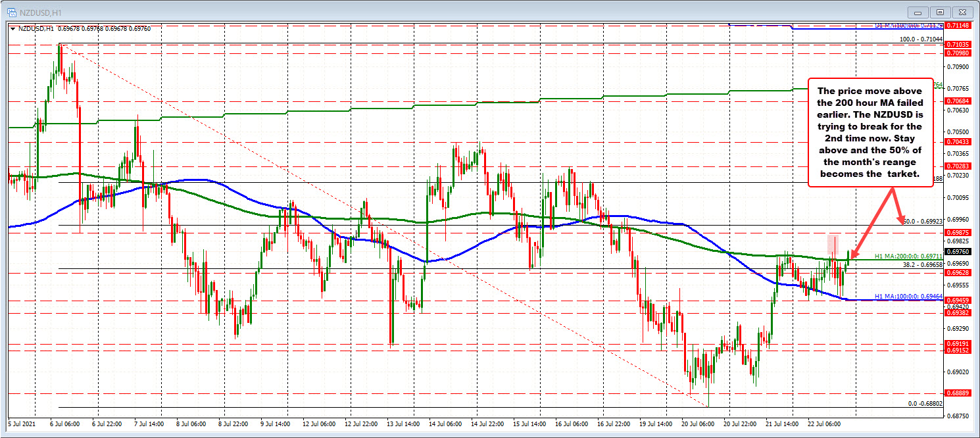
Task: Click the red 0.71148 price label
Action: 958,24
